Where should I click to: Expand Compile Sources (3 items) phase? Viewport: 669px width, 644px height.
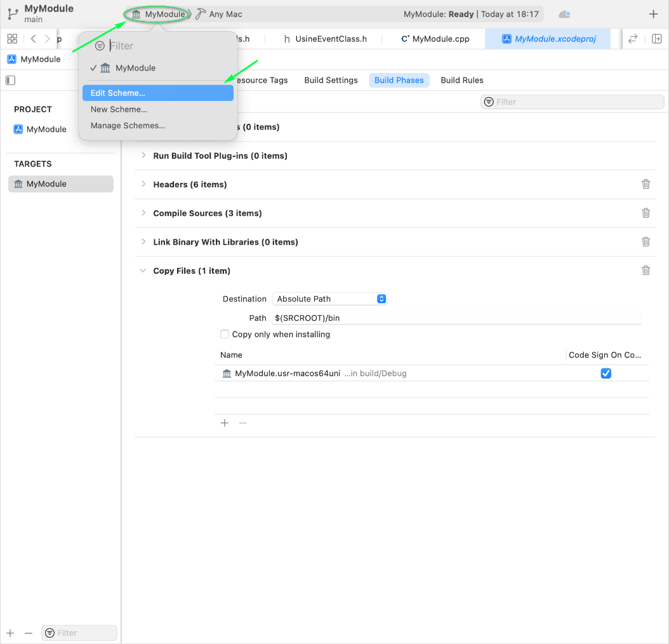[x=143, y=213]
